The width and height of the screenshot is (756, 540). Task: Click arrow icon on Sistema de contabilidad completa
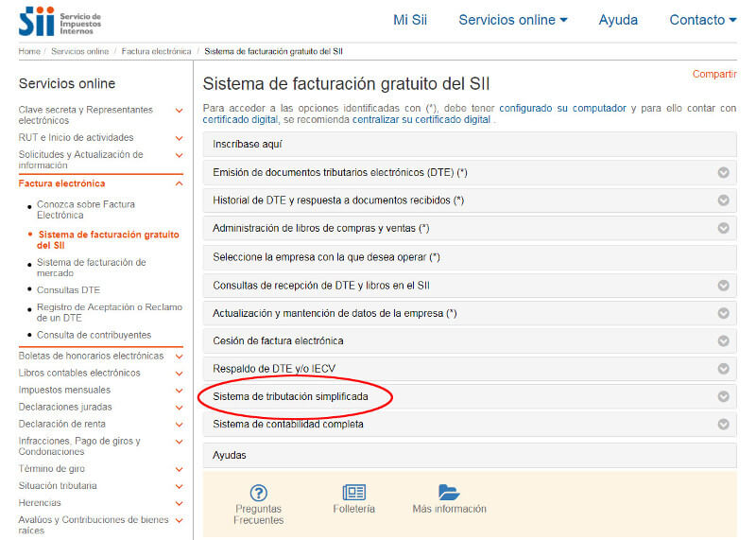(x=724, y=425)
